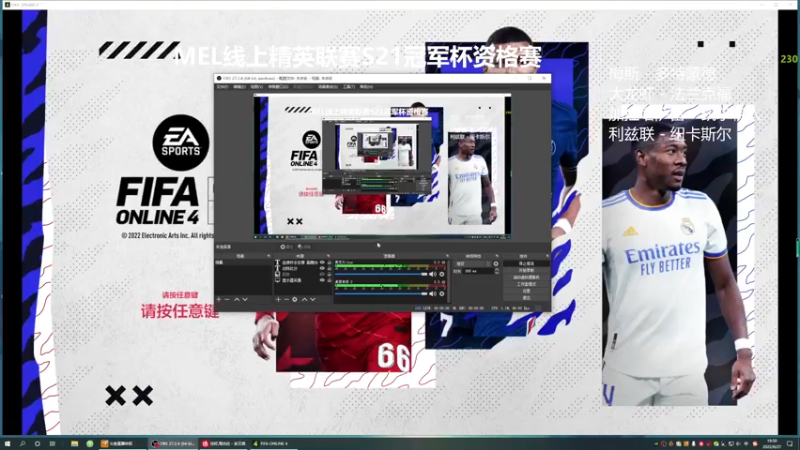Screen dimensions: 800x450
Task: Remove selected source with Sources minus icon
Action: [286, 299]
